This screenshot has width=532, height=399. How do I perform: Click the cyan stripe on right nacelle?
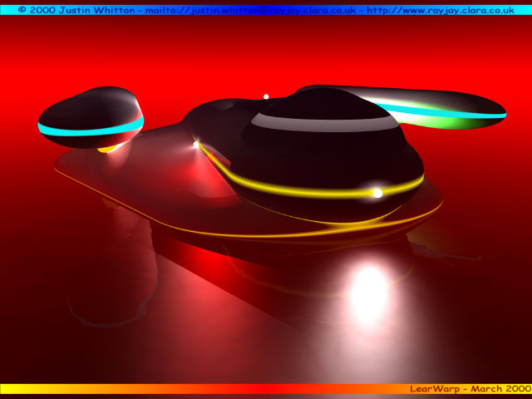click(449, 110)
